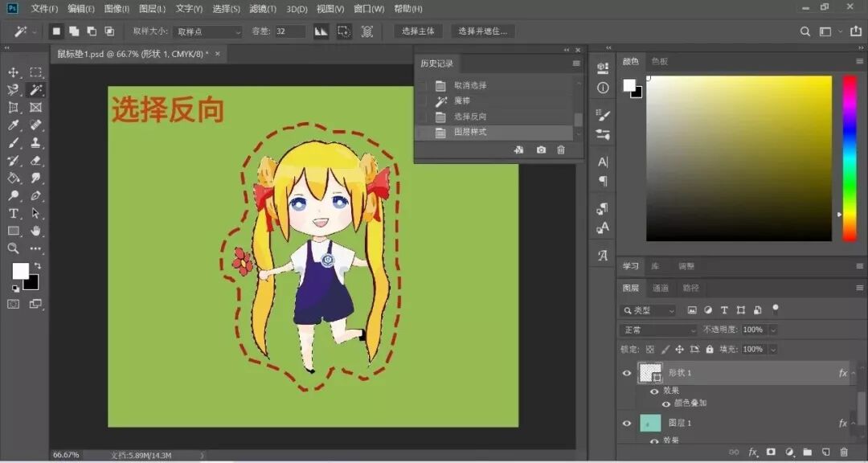Select the Dodge tool
This screenshot has width=868, height=463.
coord(14,195)
